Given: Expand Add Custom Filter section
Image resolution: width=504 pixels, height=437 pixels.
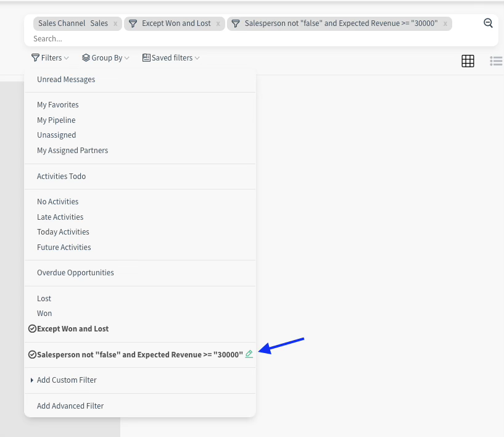Looking at the screenshot, I should [66, 380].
